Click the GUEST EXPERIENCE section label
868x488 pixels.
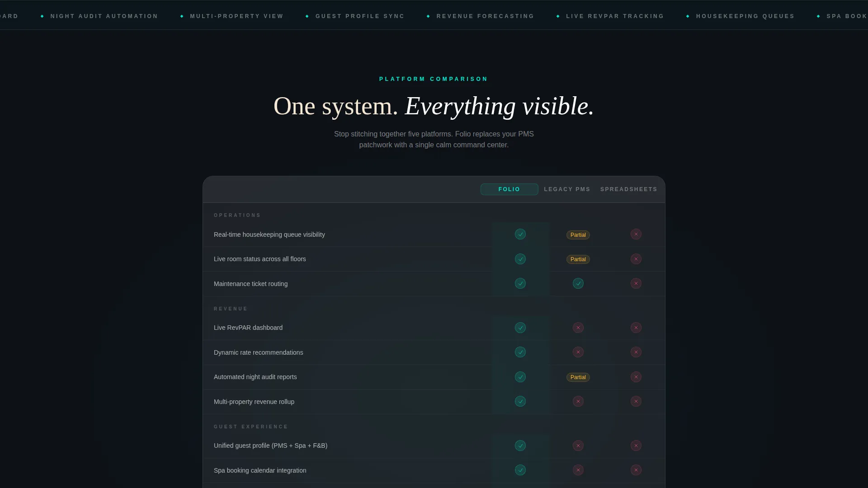click(x=251, y=427)
